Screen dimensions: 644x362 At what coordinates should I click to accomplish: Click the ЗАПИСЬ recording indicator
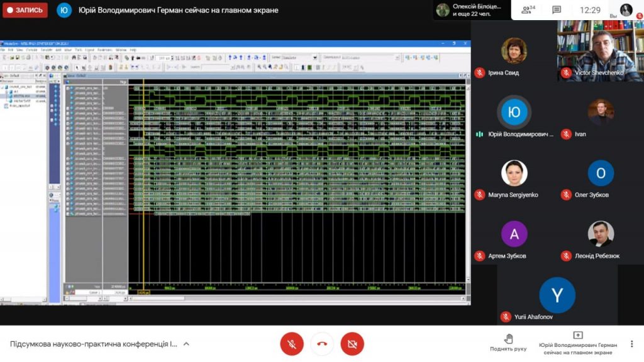tap(25, 10)
